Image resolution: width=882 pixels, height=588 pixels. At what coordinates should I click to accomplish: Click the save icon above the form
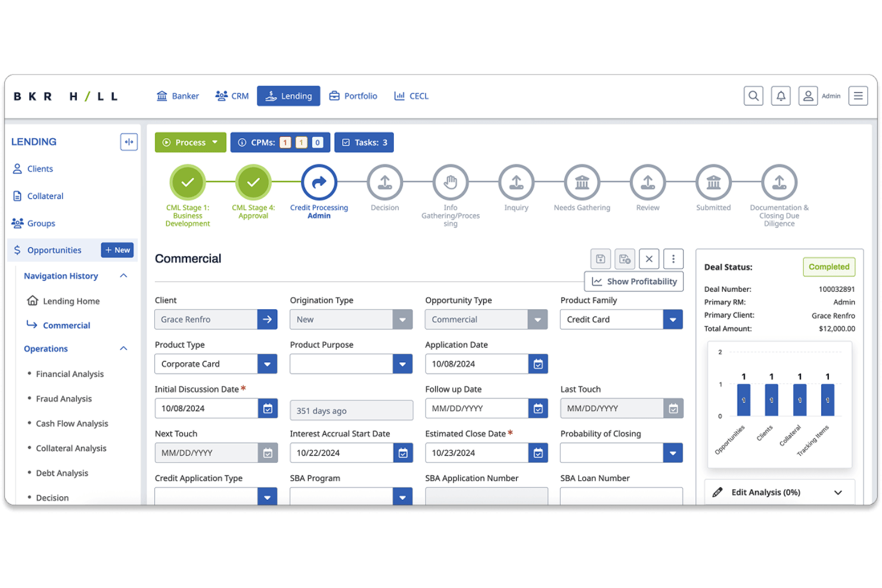(x=601, y=259)
